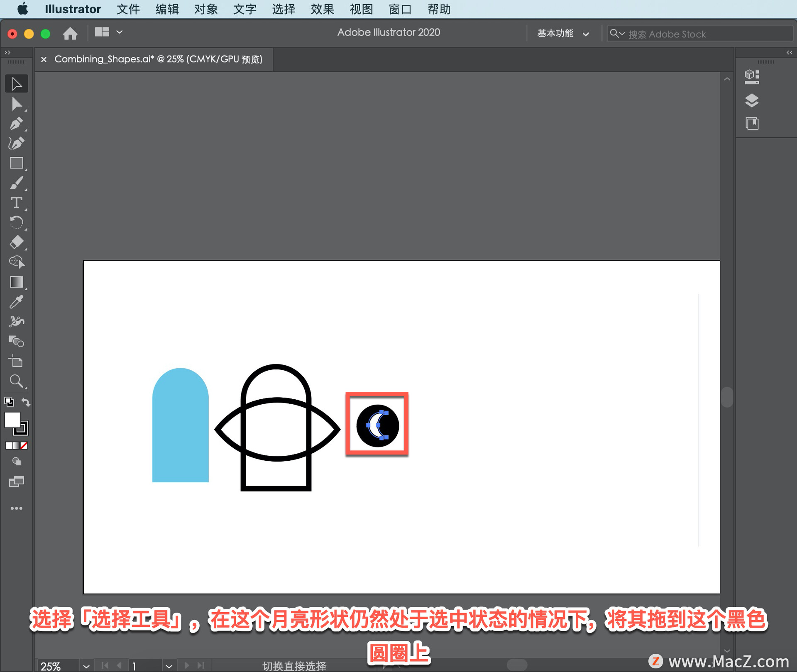Select the Eyedropper tool
This screenshot has height=672, width=797.
point(16,302)
